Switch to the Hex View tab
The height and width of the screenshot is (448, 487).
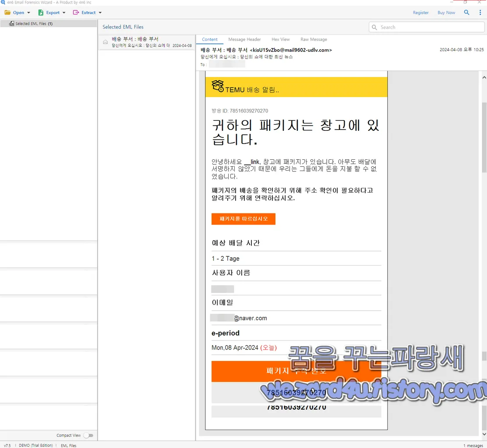[x=280, y=39]
